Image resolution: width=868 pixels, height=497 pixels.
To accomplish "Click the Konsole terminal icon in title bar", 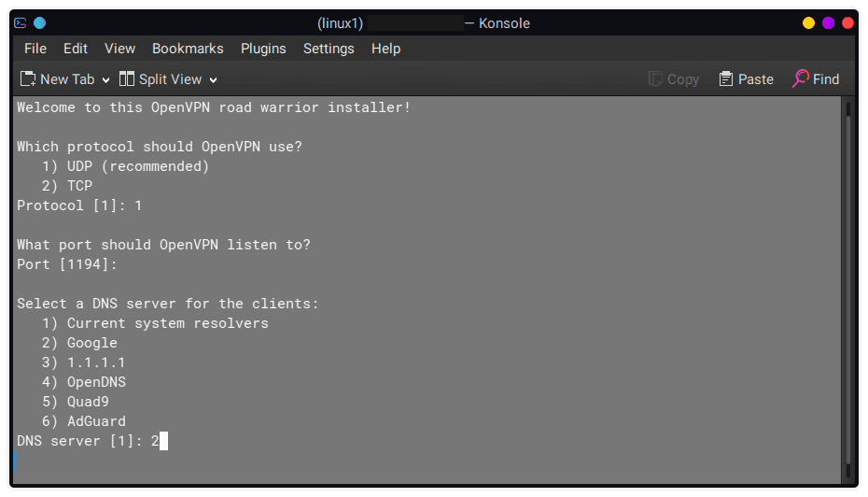I will click(x=21, y=22).
